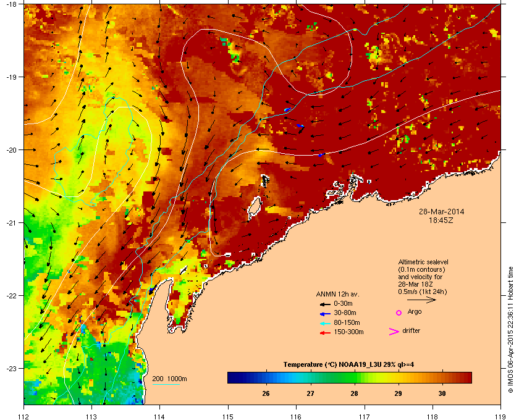
Task: Click the magenta drifter chevron symbol
Action: pyautogui.click(x=394, y=332)
